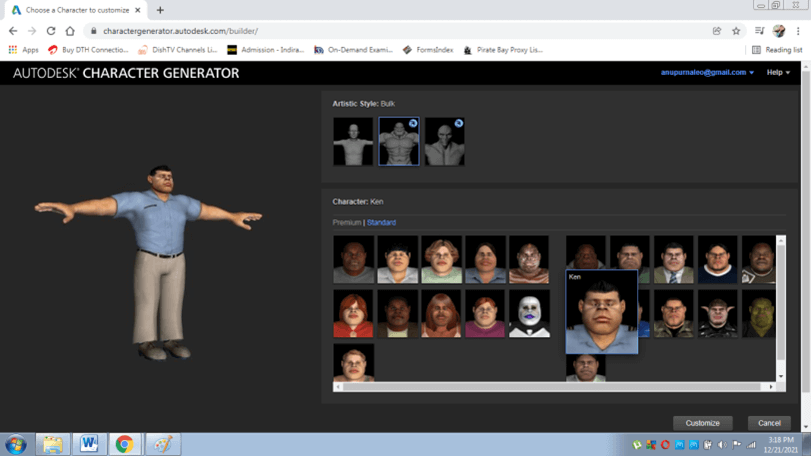Image resolution: width=811 pixels, height=456 pixels.
Task: Open the Windows Start menu
Action: tap(16, 444)
